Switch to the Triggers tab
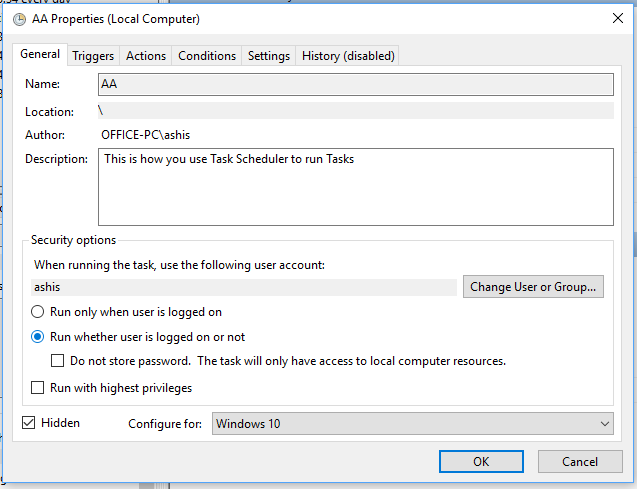637x489 pixels. (x=93, y=56)
